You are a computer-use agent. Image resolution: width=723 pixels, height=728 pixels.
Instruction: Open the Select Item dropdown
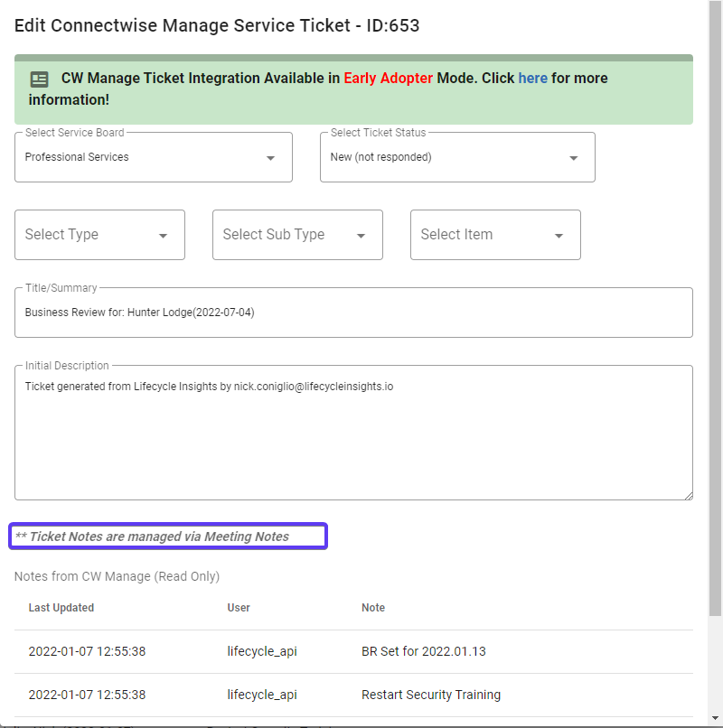click(x=495, y=235)
